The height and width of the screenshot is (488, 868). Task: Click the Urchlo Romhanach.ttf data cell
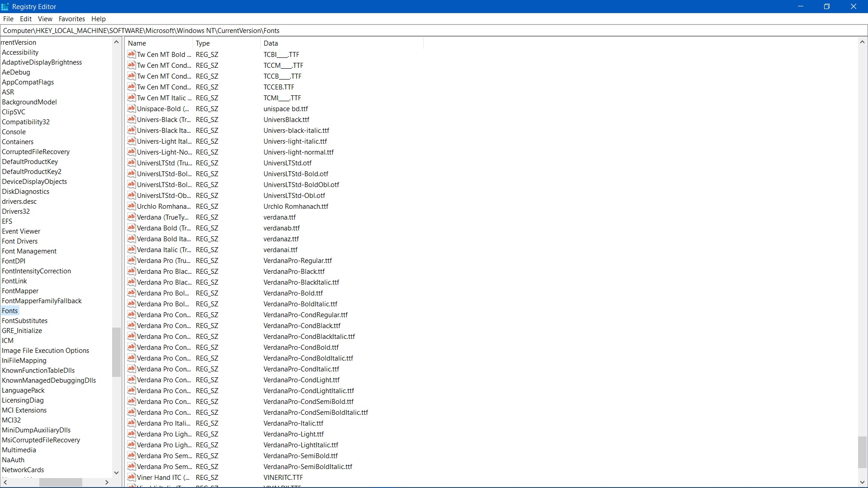(x=296, y=206)
